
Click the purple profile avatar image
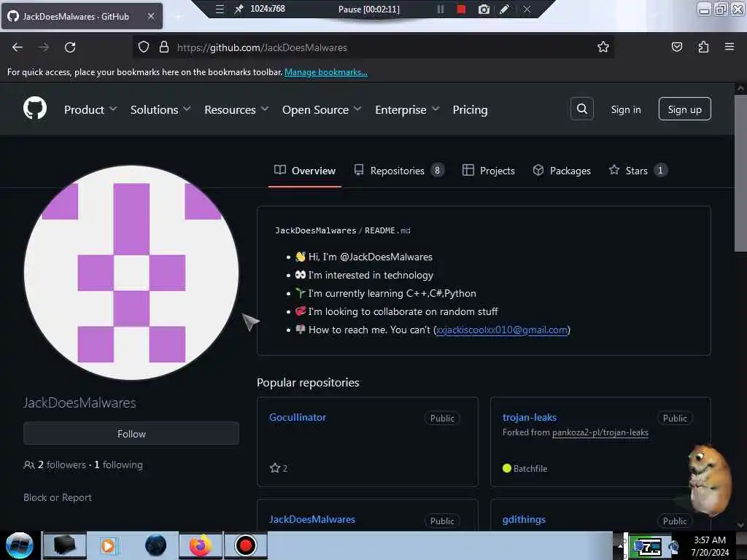(x=131, y=273)
